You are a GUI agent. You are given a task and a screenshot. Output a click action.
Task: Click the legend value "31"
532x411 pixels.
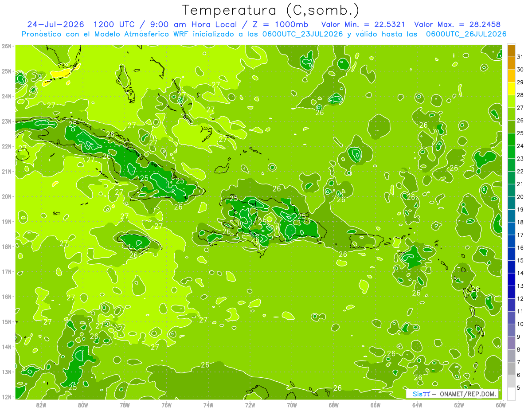pos(520,57)
